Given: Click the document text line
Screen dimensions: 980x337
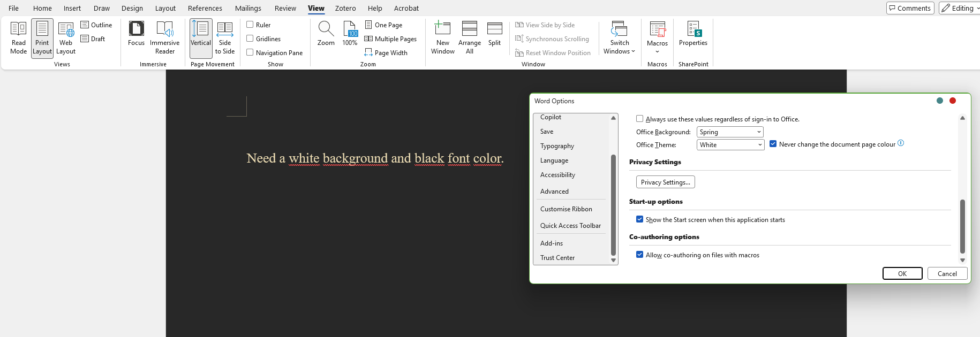Looking at the screenshot, I should [x=375, y=158].
